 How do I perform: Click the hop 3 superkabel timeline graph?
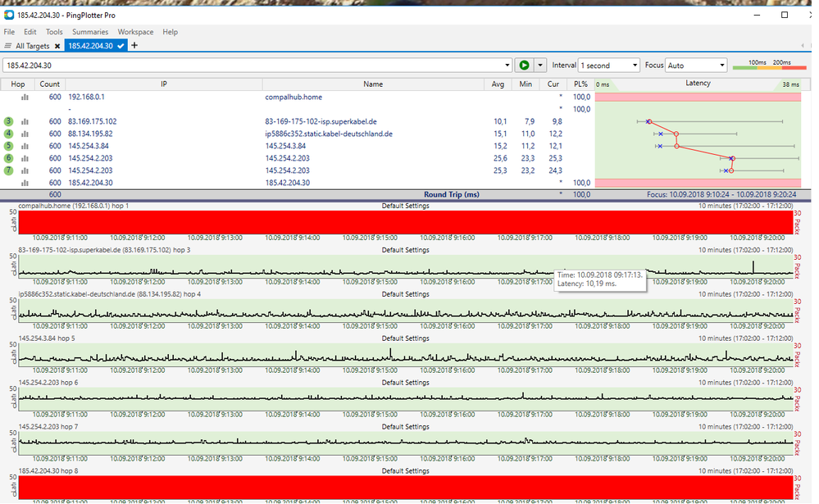pos(406,266)
